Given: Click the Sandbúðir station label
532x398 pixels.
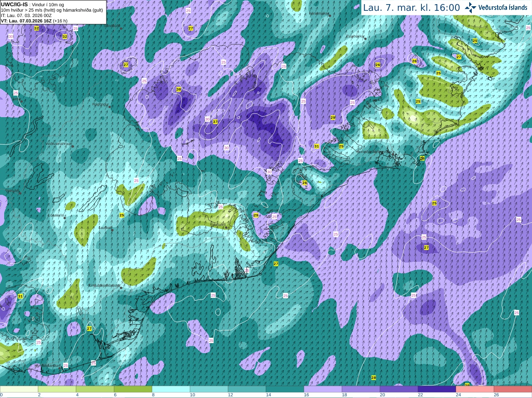Looking at the screenshot, I should tap(111, 26).
